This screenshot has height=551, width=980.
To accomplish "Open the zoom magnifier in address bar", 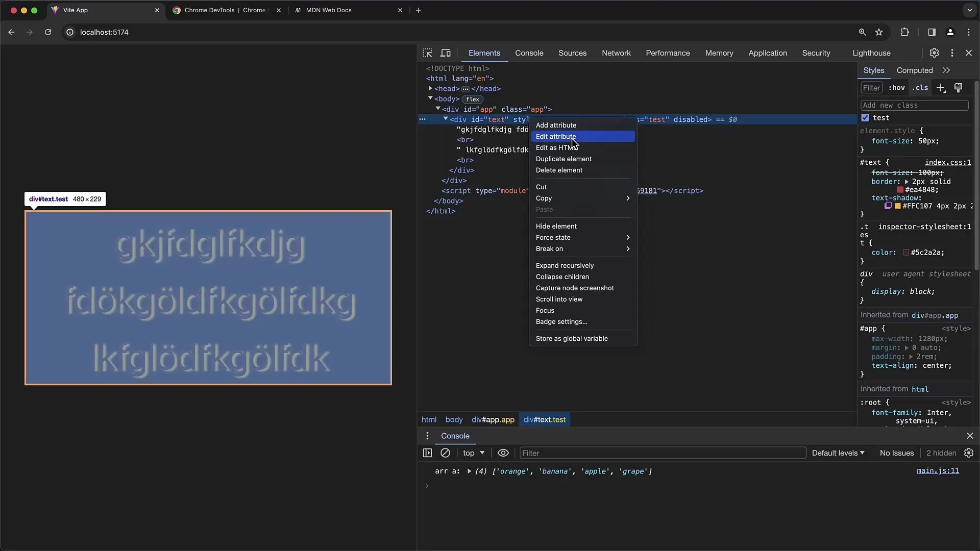I will pos(862,32).
